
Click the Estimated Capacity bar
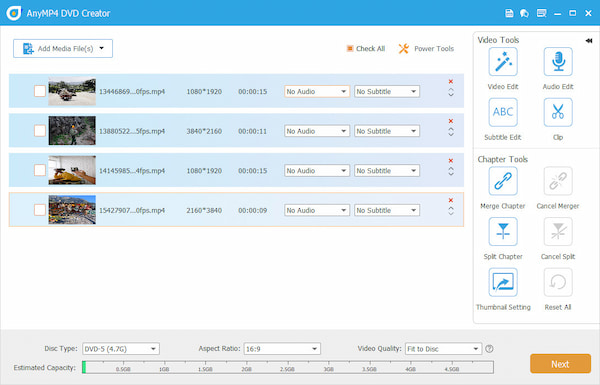(288, 367)
